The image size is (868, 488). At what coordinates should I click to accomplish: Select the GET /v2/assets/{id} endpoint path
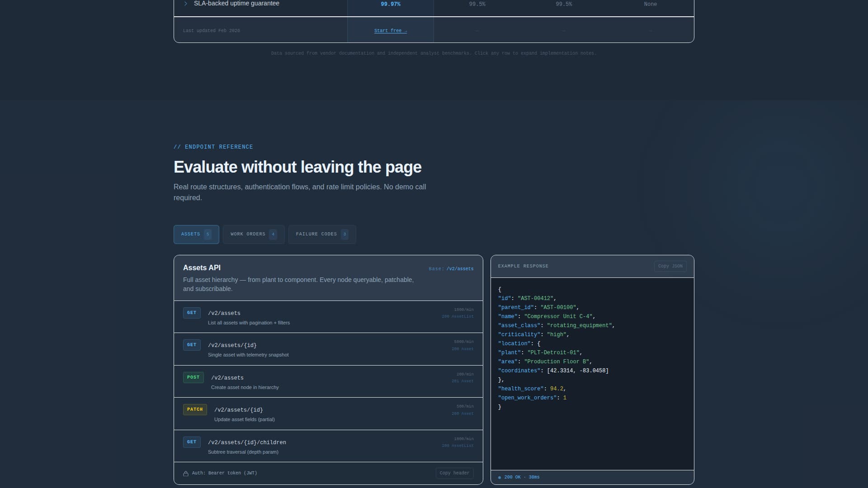pyautogui.click(x=232, y=345)
